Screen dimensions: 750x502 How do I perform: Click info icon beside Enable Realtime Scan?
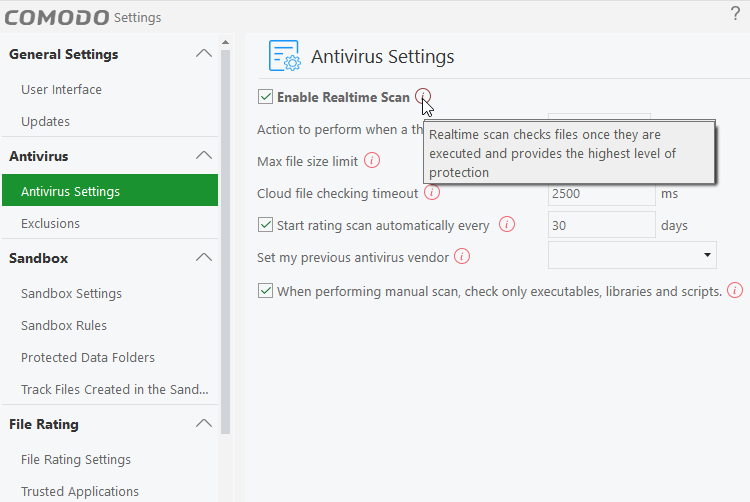pyautogui.click(x=423, y=96)
